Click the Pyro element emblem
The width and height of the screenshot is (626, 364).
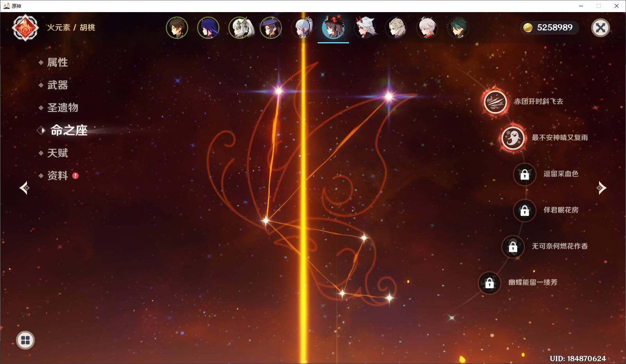pos(25,28)
